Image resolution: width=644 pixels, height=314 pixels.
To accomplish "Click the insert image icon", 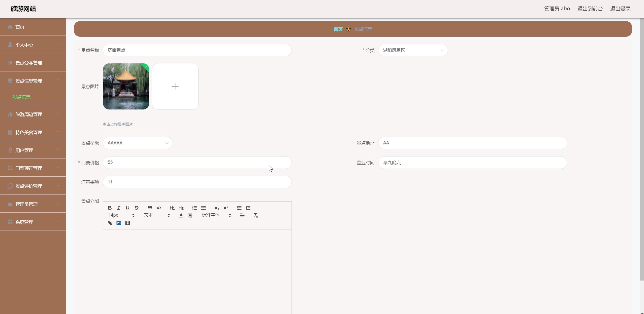I will click(119, 223).
